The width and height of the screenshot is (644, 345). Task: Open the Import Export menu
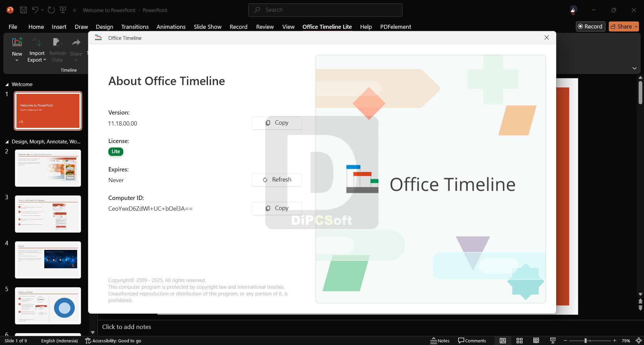(37, 50)
